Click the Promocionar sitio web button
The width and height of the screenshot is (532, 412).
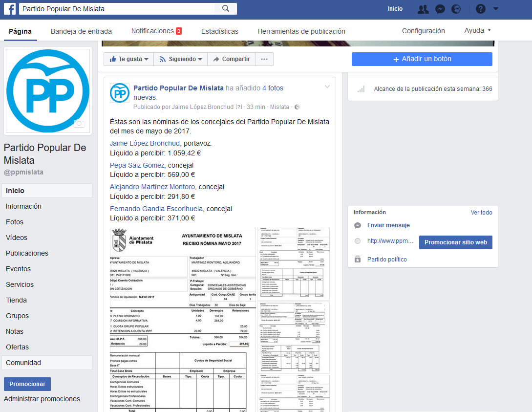[455, 242]
